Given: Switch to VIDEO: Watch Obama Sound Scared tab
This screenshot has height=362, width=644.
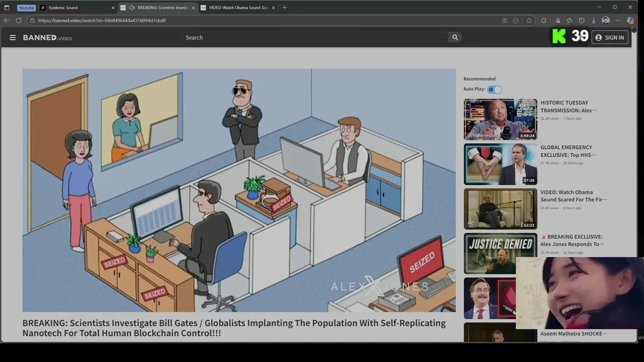Looking at the screenshot, I should (x=238, y=8).
